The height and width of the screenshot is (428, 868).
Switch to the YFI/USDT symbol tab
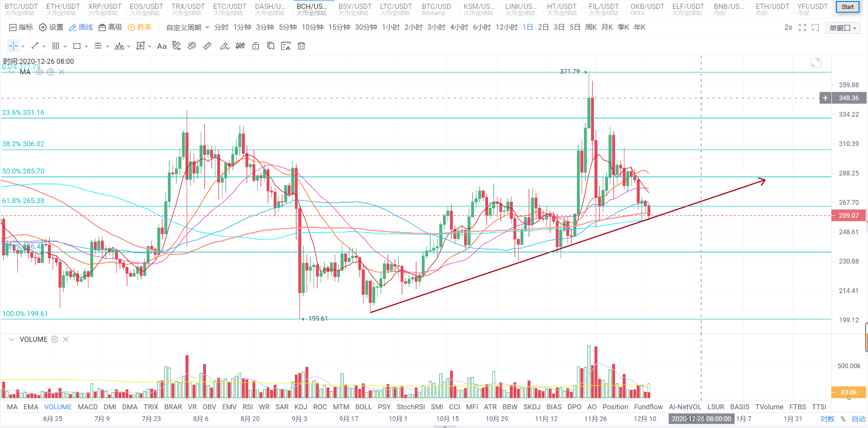[813, 9]
